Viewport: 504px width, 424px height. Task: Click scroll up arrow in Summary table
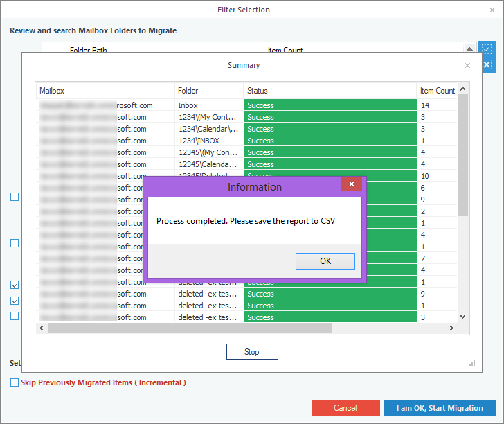(463, 89)
